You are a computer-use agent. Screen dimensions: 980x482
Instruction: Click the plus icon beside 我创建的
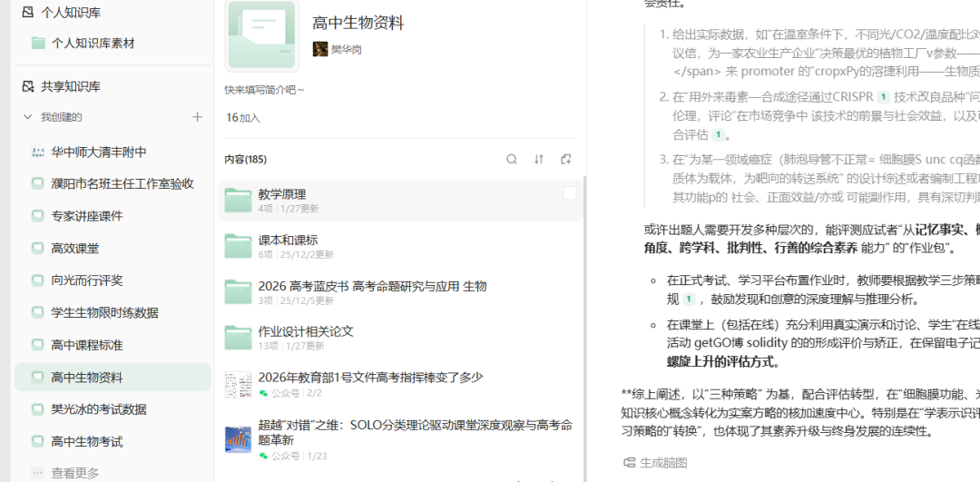(198, 117)
